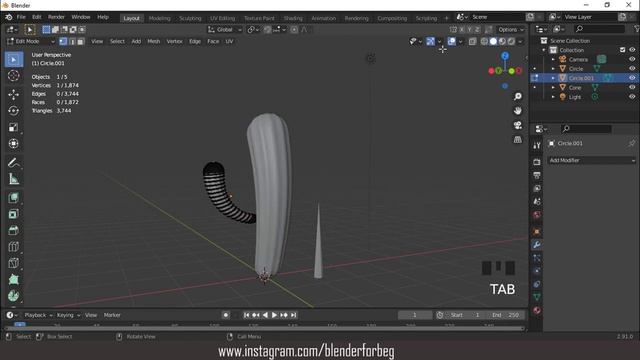Select the Light object in outliner
Image resolution: width=640 pixels, height=360 pixels.
tap(575, 97)
